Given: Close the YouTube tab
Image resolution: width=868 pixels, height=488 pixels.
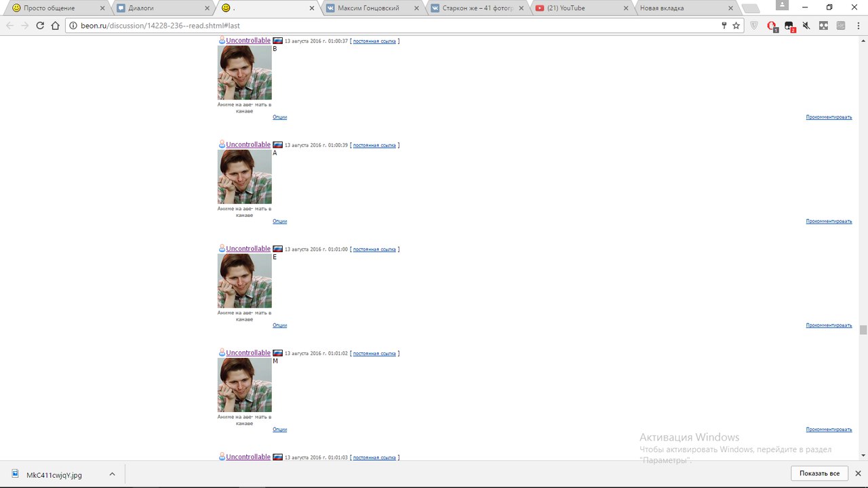Looking at the screenshot, I should pos(626,8).
